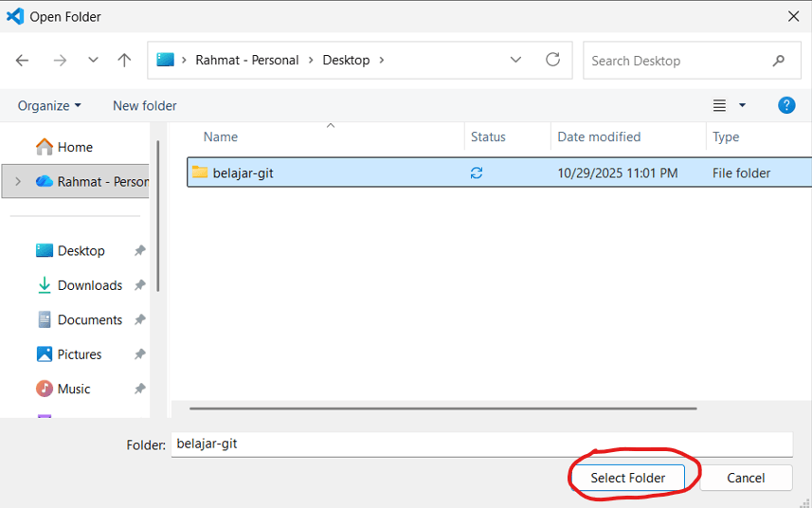The height and width of the screenshot is (508, 812).
Task: Cancel the Open Folder dialog
Action: [746, 478]
